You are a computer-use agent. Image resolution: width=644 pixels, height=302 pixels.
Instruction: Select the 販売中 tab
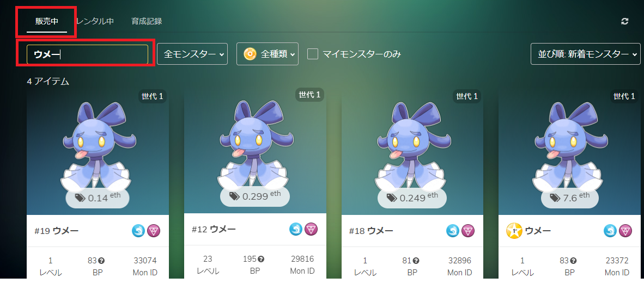47,21
